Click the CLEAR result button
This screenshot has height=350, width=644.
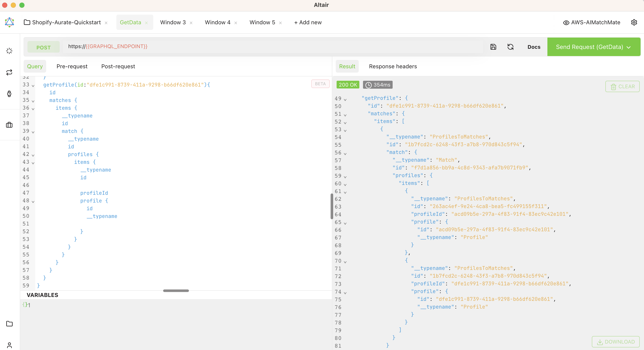[x=622, y=87]
